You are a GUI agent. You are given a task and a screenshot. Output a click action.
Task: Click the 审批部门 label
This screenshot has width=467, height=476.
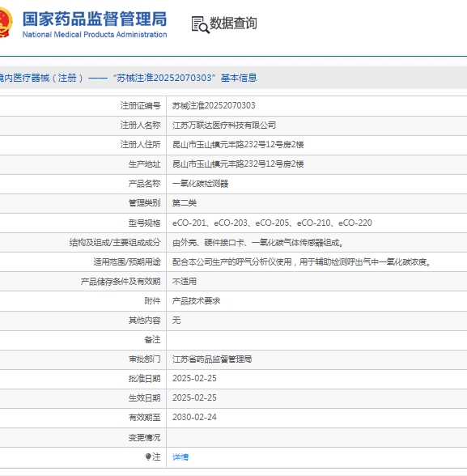click(144, 359)
